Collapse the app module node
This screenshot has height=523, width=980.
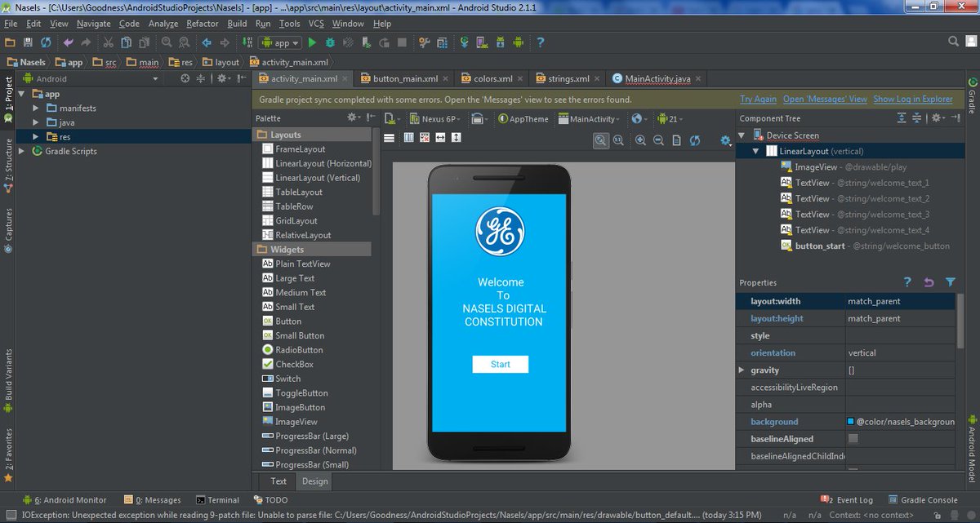pyautogui.click(x=22, y=94)
